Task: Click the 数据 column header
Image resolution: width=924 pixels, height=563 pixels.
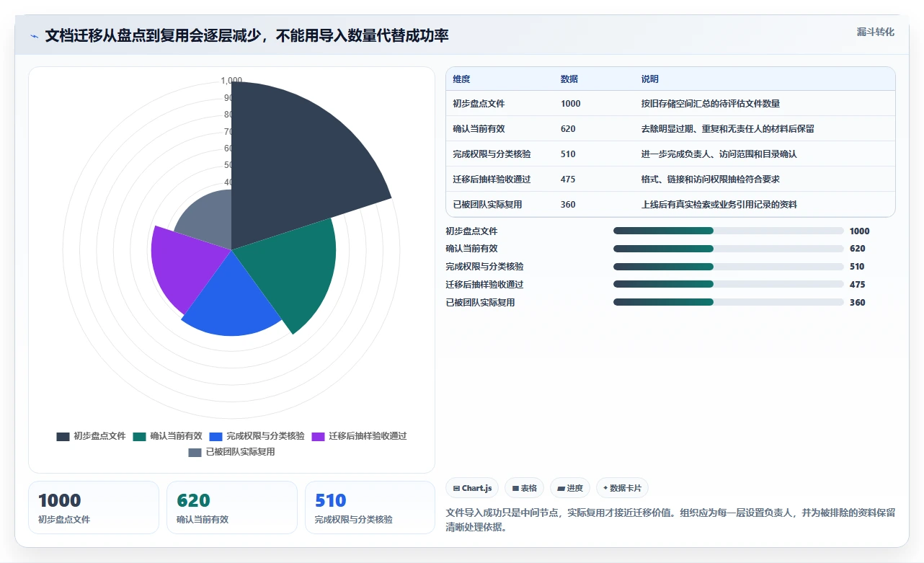Action: point(569,79)
